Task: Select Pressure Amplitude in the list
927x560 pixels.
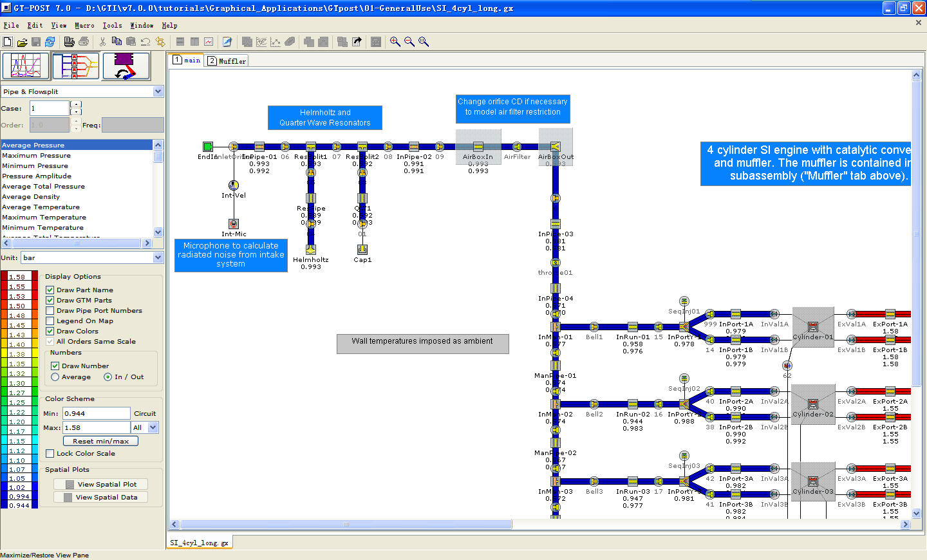Action: 77,176
